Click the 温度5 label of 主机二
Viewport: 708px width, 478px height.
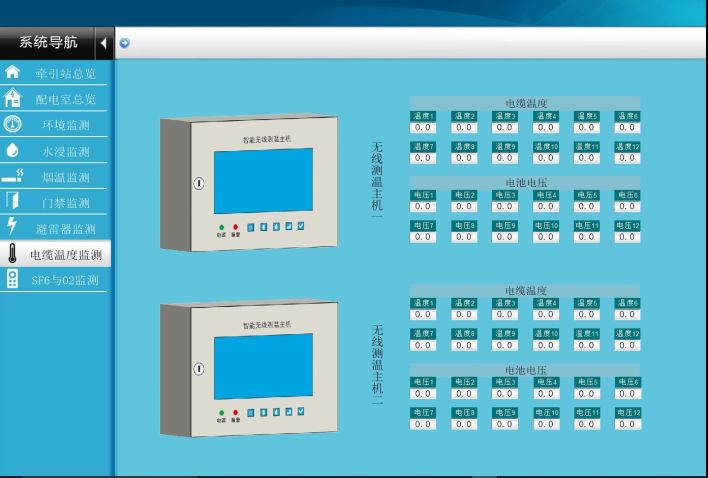pos(587,303)
